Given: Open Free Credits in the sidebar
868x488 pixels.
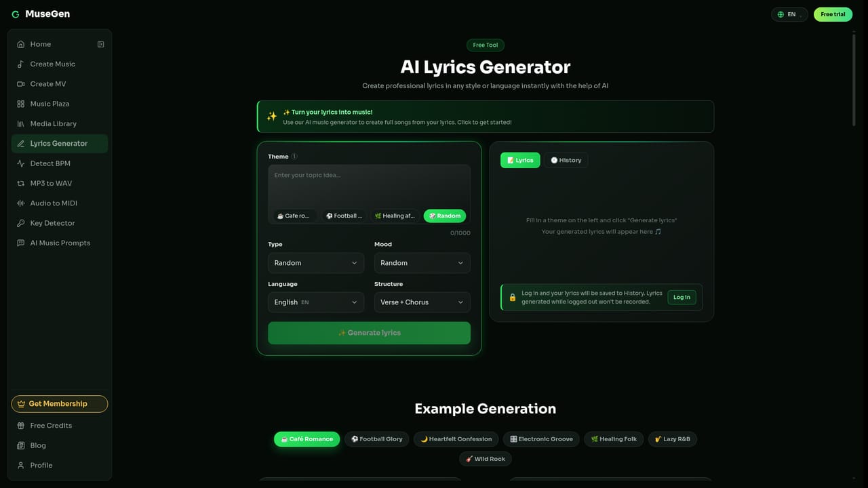Looking at the screenshot, I should 60,426.
